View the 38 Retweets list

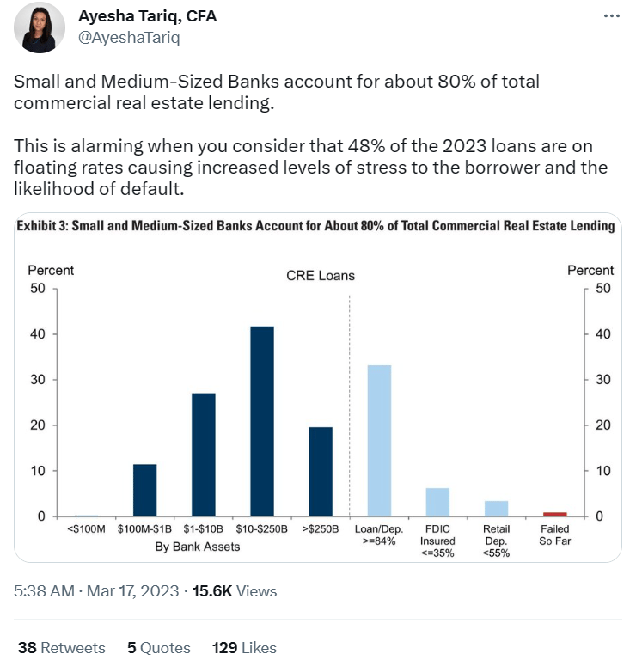[x=62, y=648]
